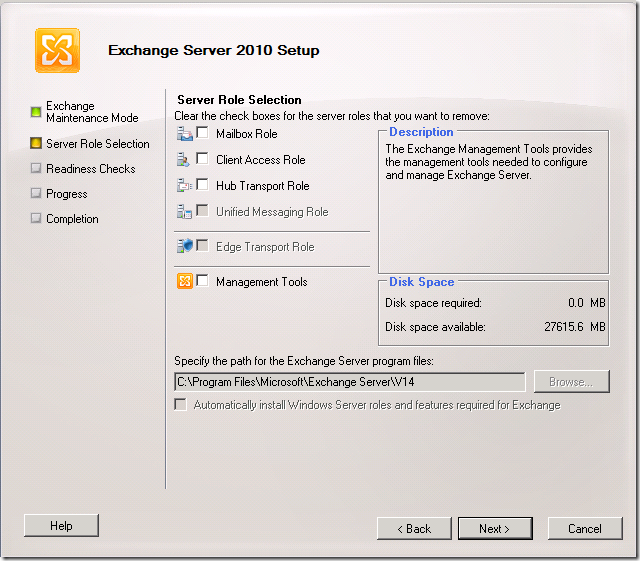
Task: Click the Unified Messaging Role label
Action: pyautogui.click(x=272, y=212)
